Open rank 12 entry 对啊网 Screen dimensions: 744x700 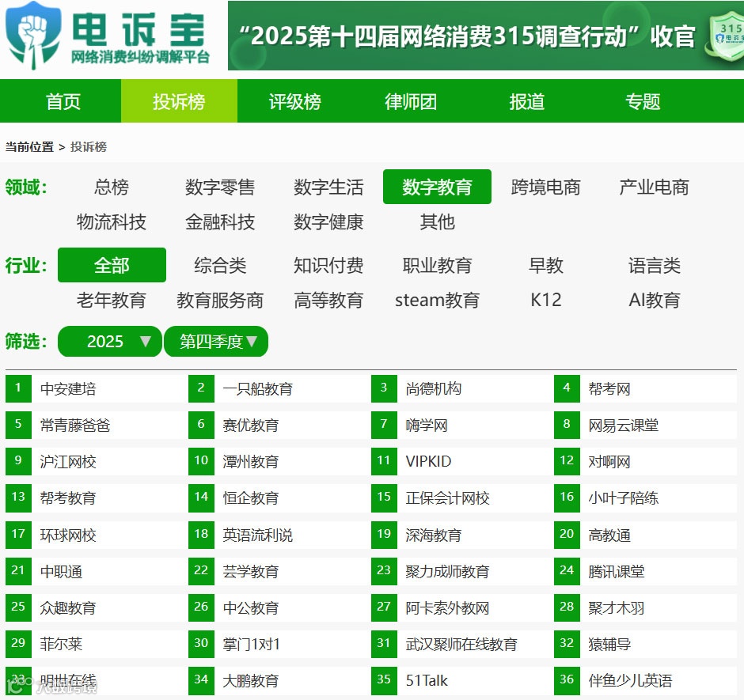pos(609,461)
